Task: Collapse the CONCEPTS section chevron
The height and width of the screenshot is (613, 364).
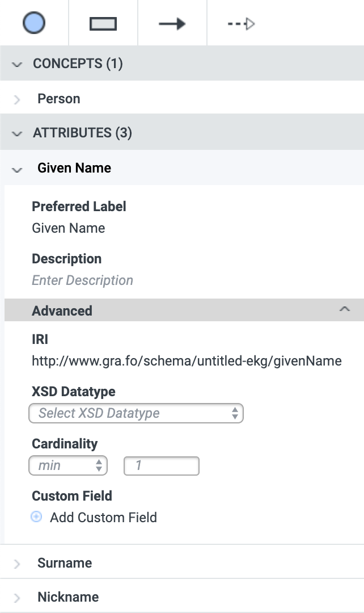Action: pyautogui.click(x=17, y=64)
